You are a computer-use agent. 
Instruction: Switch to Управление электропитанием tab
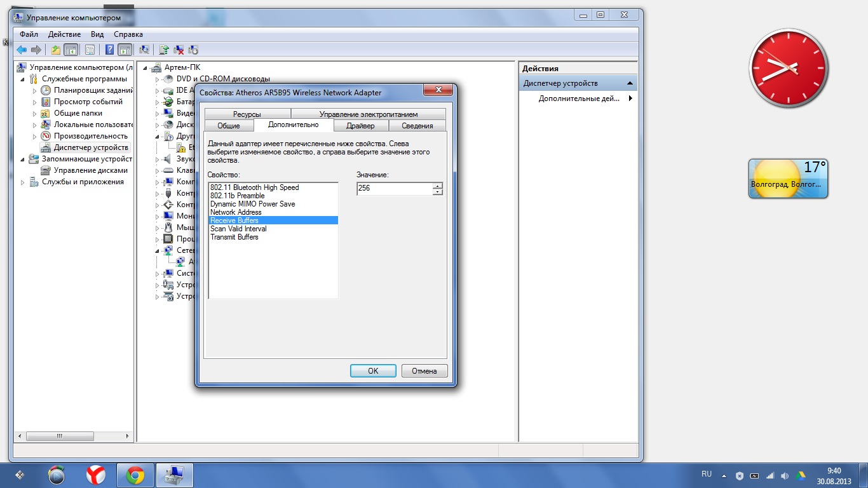pyautogui.click(x=369, y=114)
